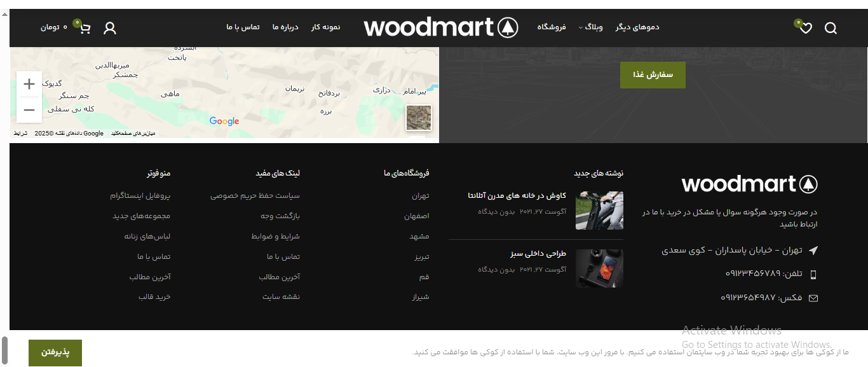
Task: Open the wishlist heart icon
Action: (x=804, y=27)
